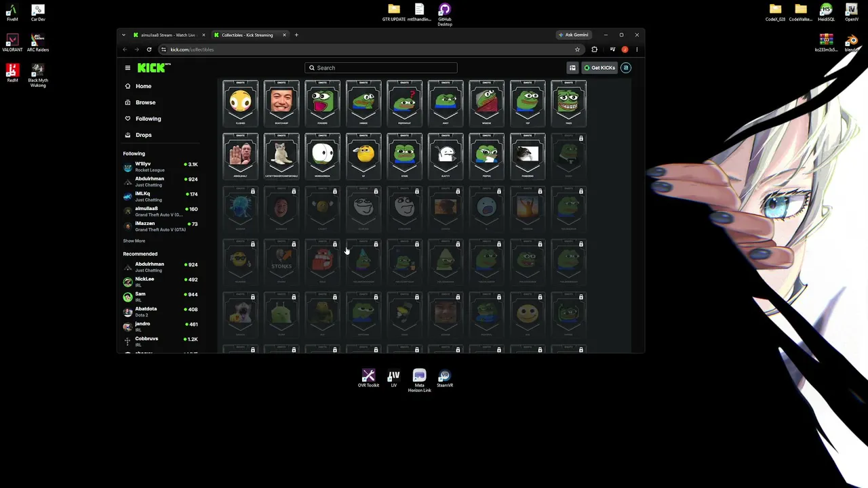The height and width of the screenshot is (488, 868).
Task: Close the Collectibles tab
Action: [x=284, y=35]
